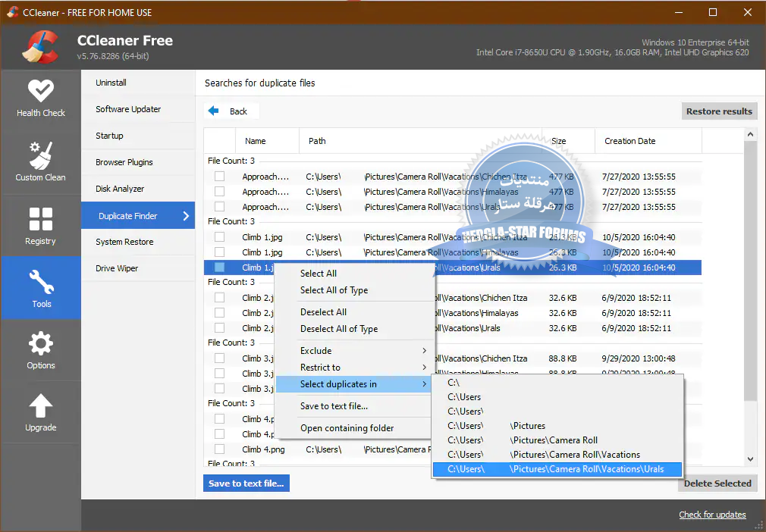
Task: Open the Registry section icon
Action: pyautogui.click(x=40, y=219)
